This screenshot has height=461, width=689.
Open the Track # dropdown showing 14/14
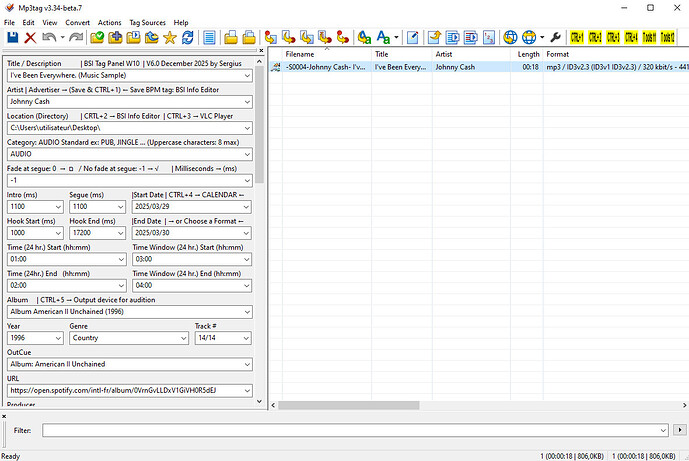tap(246, 338)
